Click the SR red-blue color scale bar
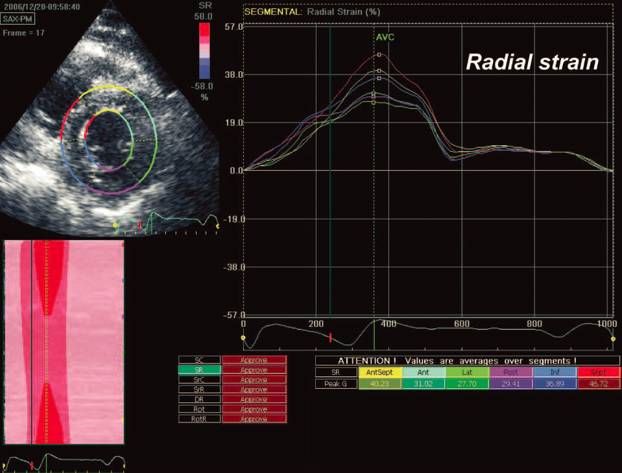Image resolution: width=622 pixels, height=473 pixels. tap(205, 52)
